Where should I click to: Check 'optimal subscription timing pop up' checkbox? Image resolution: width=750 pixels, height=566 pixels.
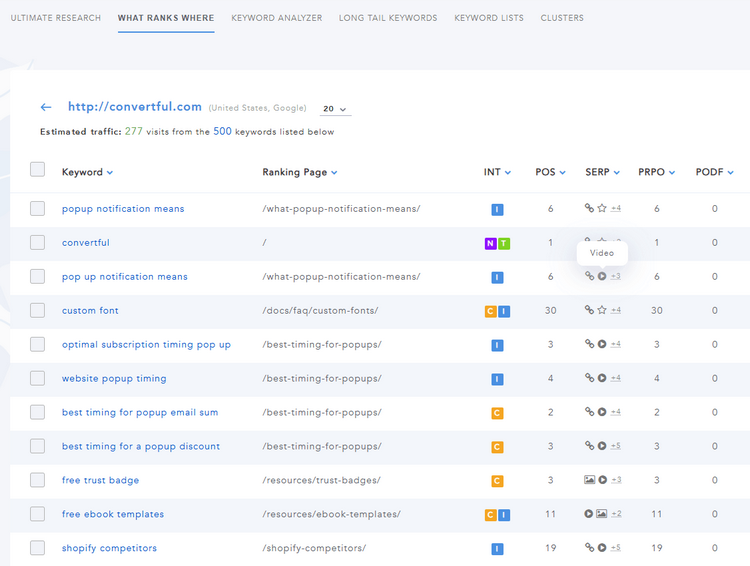[x=37, y=344]
